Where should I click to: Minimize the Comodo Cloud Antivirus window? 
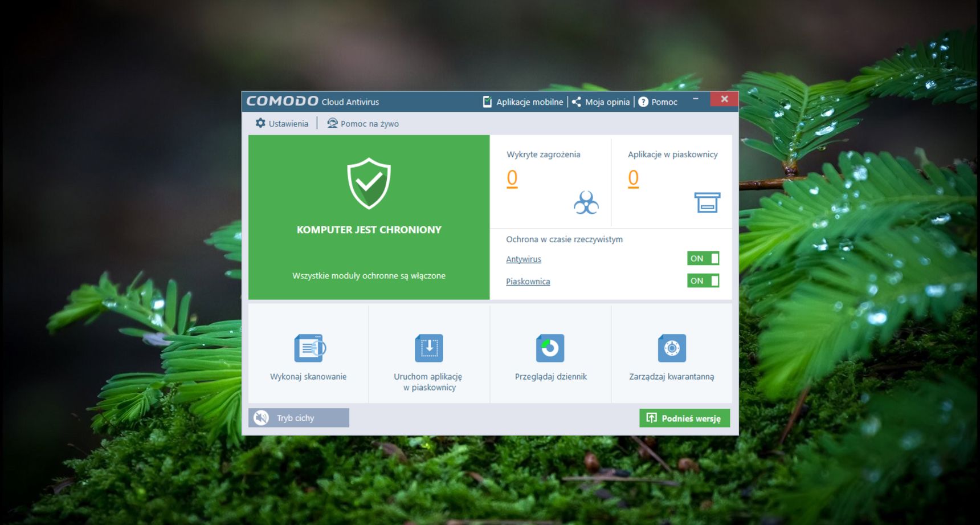(696, 99)
